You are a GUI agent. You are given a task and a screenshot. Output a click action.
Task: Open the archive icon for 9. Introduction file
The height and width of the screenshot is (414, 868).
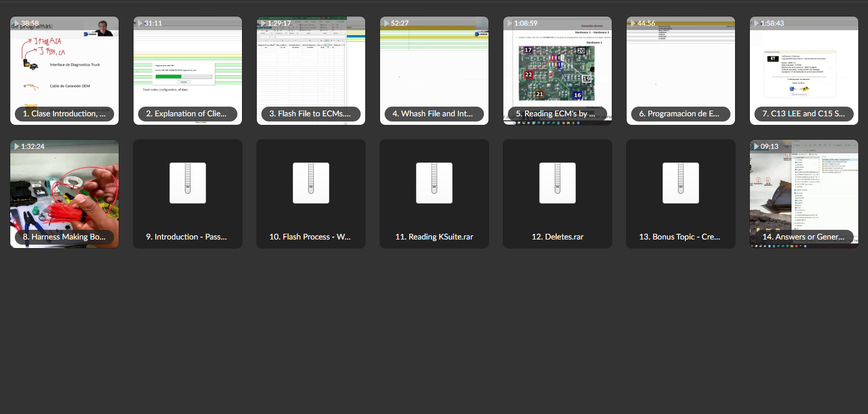click(x=188, y=183)
